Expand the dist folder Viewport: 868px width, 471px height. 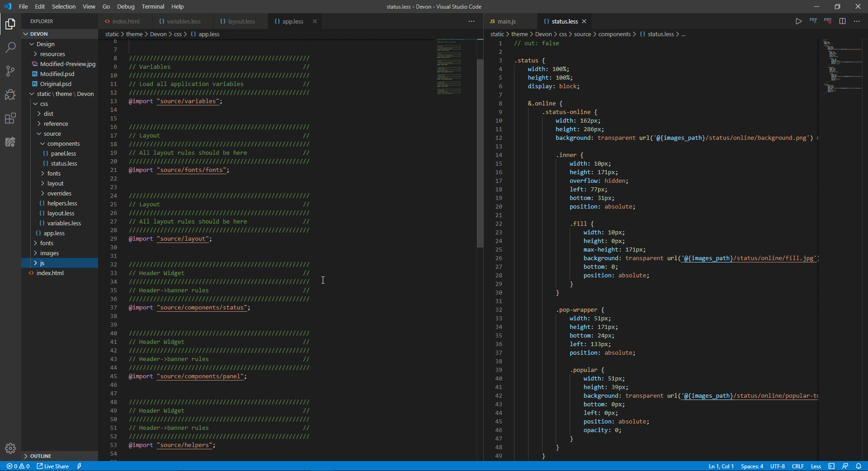tap(60, 114)
